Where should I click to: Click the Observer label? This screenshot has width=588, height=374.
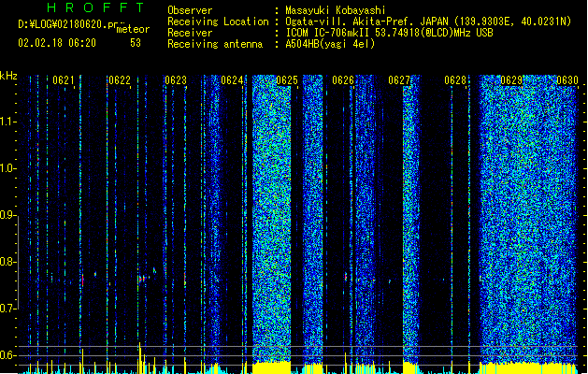pyautogui.click(x=190, y=10)
